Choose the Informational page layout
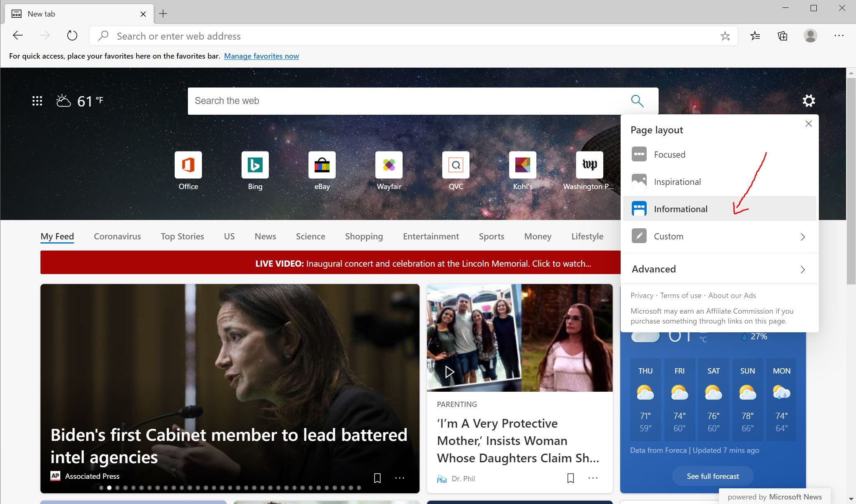 [x=681, y=209]
